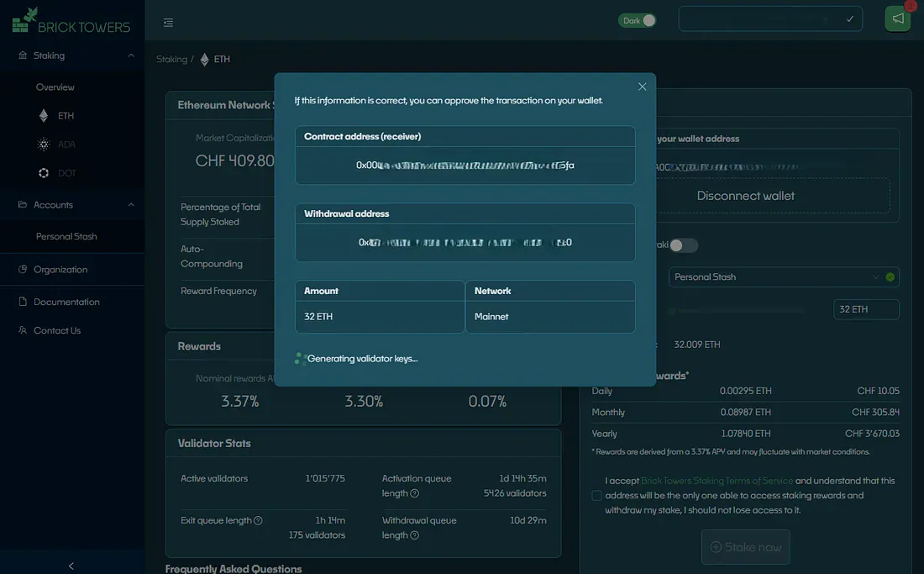Viewport: 924px width, 574px height.
Task: Click the 3.37% nominal rewards value
Action: [240, 402]
